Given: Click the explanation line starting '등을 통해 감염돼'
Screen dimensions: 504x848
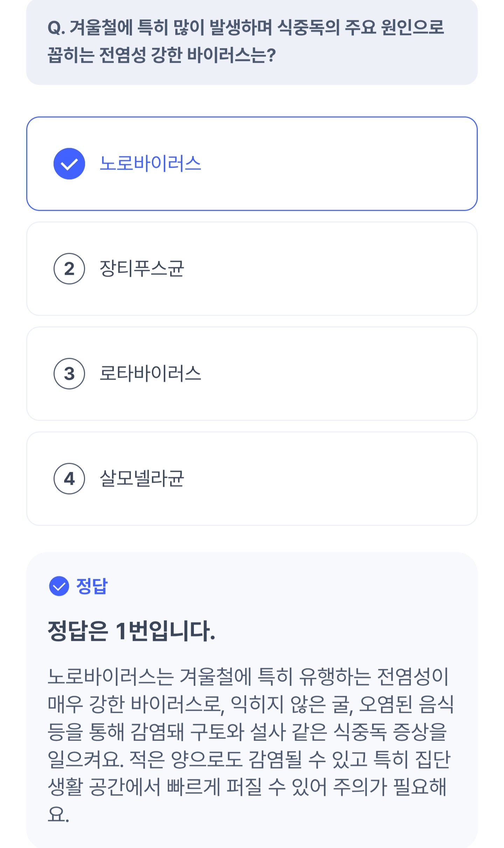Looking at the screenshot, I should [x=247, y=731].
